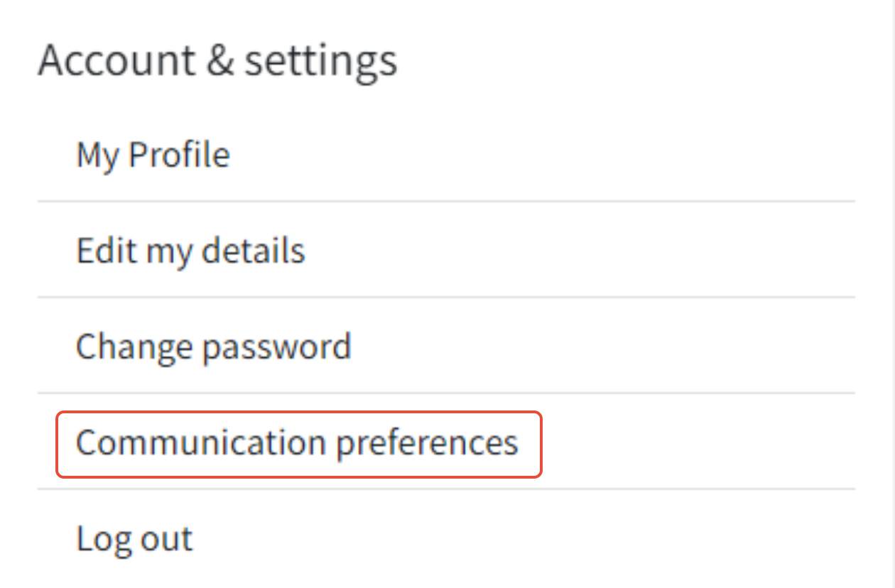
Task: Open the My Profile menu item
Action: 153,154
